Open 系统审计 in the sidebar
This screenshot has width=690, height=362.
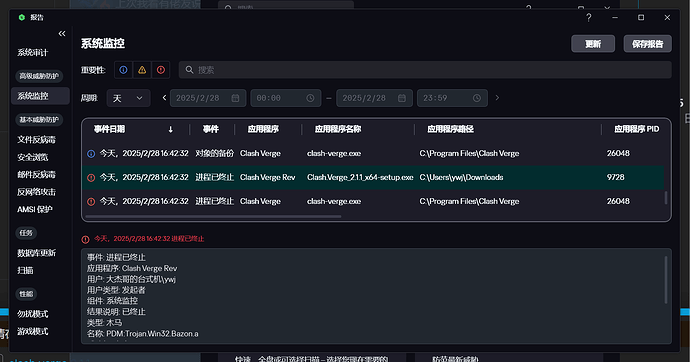coord(33,53)
